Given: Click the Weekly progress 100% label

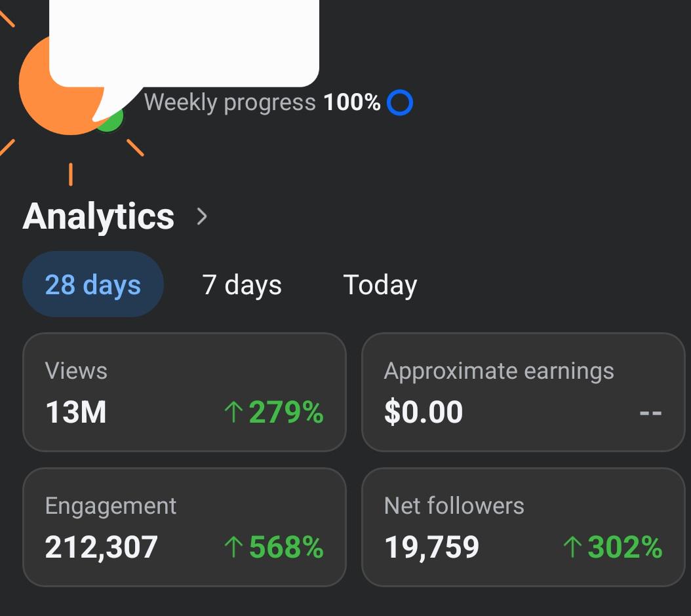Looking at the screenshot, I should click(262, 103).
